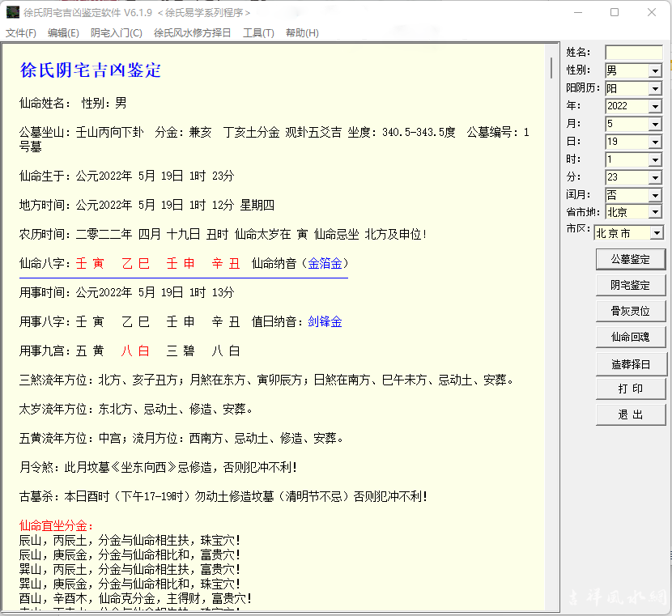Click the line 辰山，丙辰土 珠宝穴
Viewport: 672px width, 616px height.
pyautogui.click(x=130, y=540)
